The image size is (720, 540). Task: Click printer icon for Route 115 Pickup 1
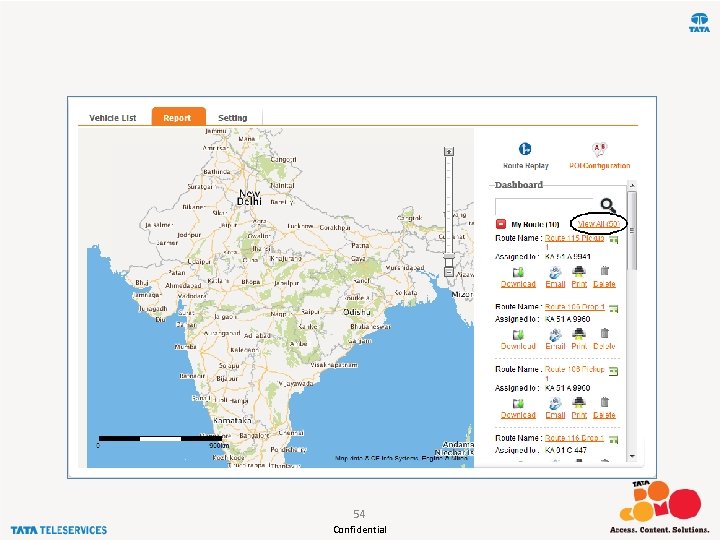[579, 271]
